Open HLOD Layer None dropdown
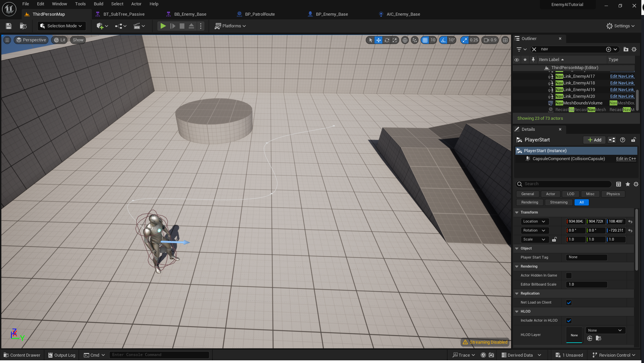Viewport: 644px width, 363px height. coord(606,331)
